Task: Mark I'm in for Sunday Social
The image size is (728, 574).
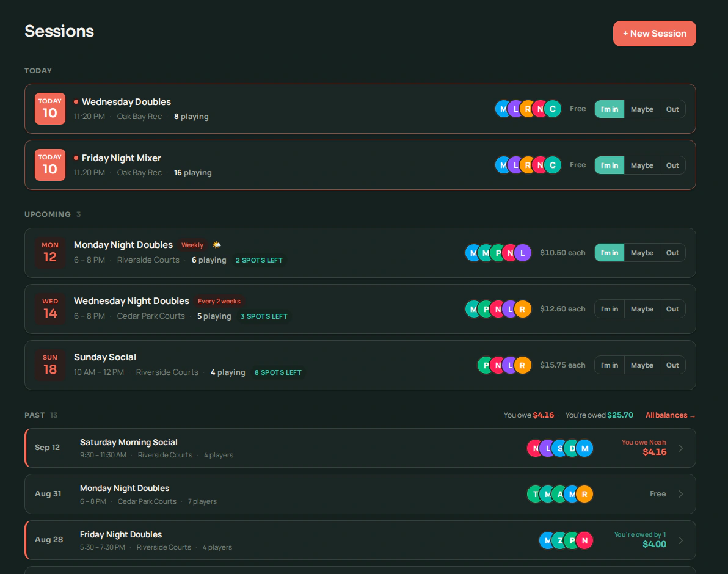Action: (x=609, y=365)
